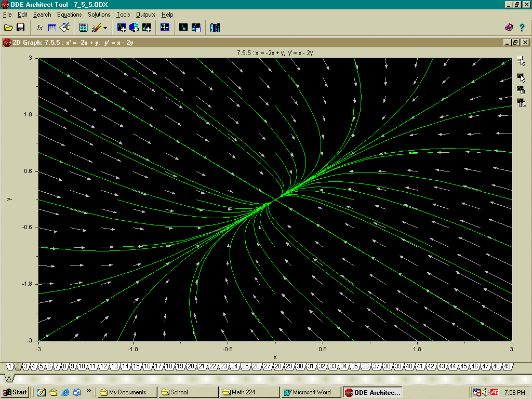Click the speaker volume tray icon
Screen dimensions: 532x399
(485, 392)
